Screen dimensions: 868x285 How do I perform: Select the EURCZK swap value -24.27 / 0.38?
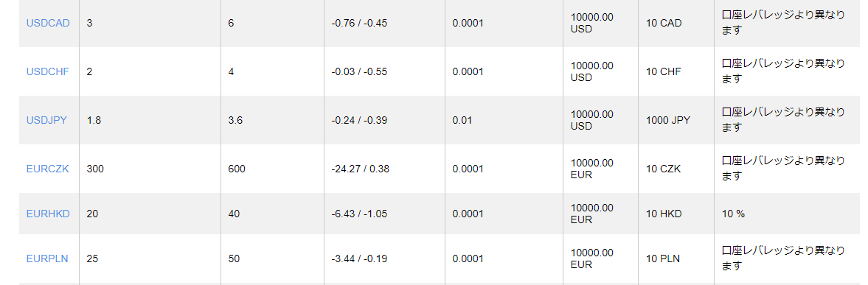(360, 169)
